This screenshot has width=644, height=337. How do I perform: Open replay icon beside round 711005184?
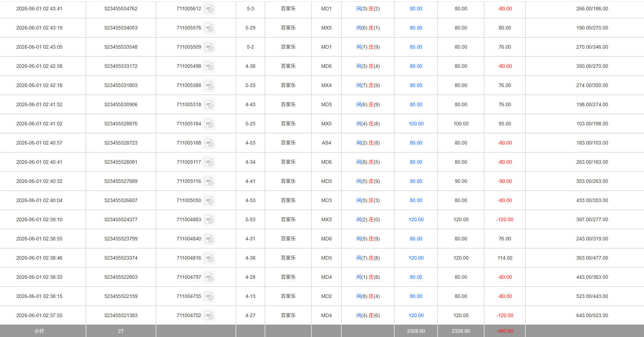pyautogui.click(x=209, y=124)
